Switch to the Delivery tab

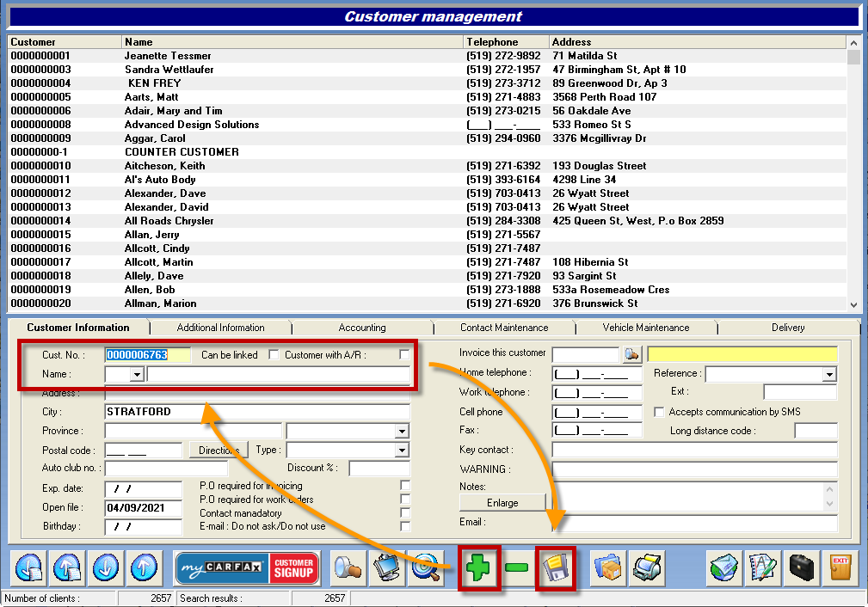point(788,328)
